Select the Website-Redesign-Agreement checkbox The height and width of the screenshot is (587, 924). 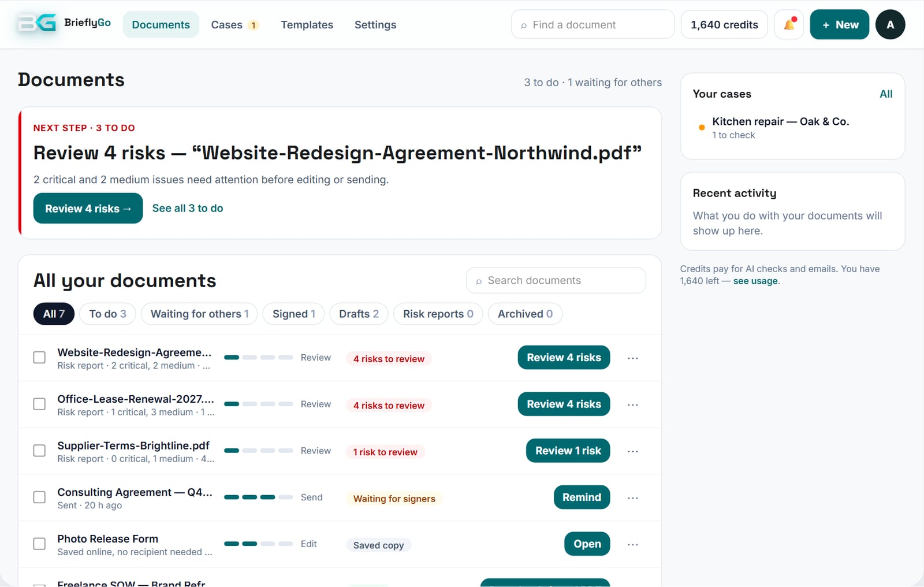(39, 358)
